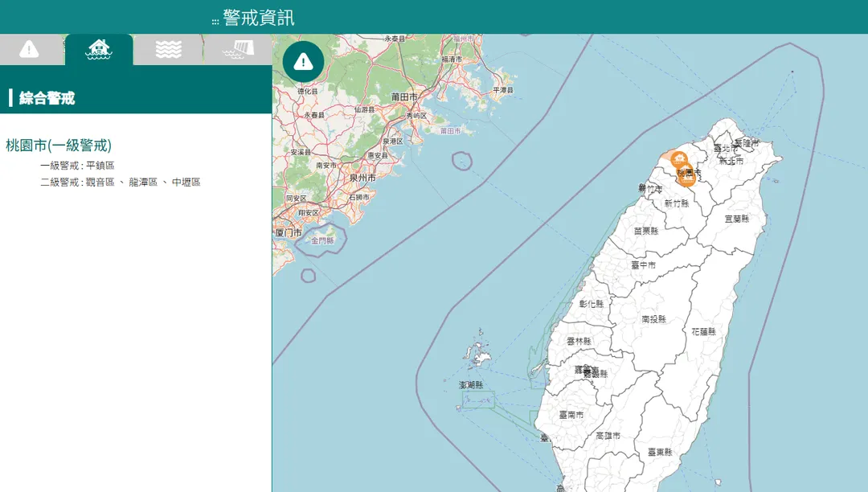The width and height of the screenshot is (868, 492).
Task: Open the reservoir dam tab
Action: 237,49
